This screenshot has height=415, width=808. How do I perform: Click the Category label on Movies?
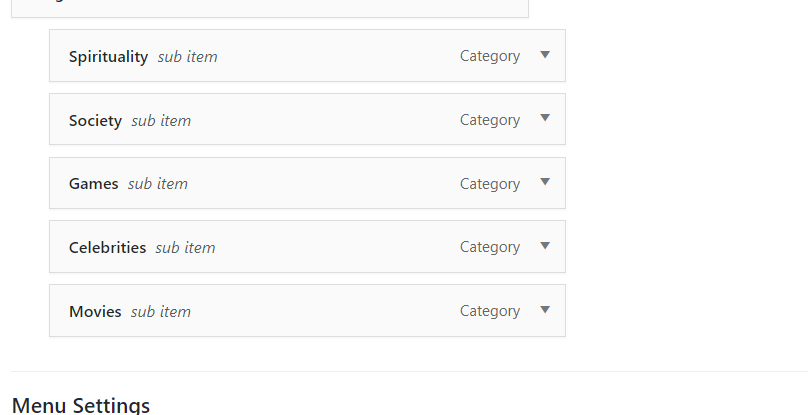click(x=490, y=312)
